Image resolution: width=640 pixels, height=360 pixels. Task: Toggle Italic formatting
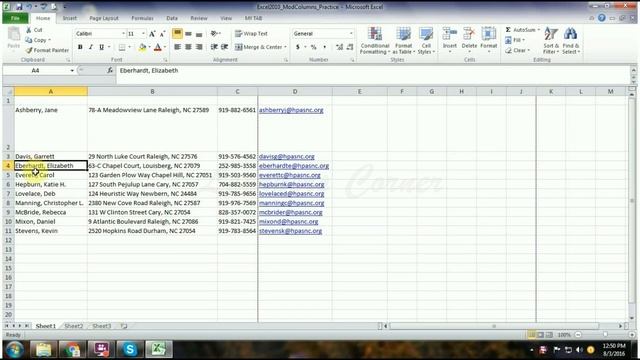(x=91, y=47)
